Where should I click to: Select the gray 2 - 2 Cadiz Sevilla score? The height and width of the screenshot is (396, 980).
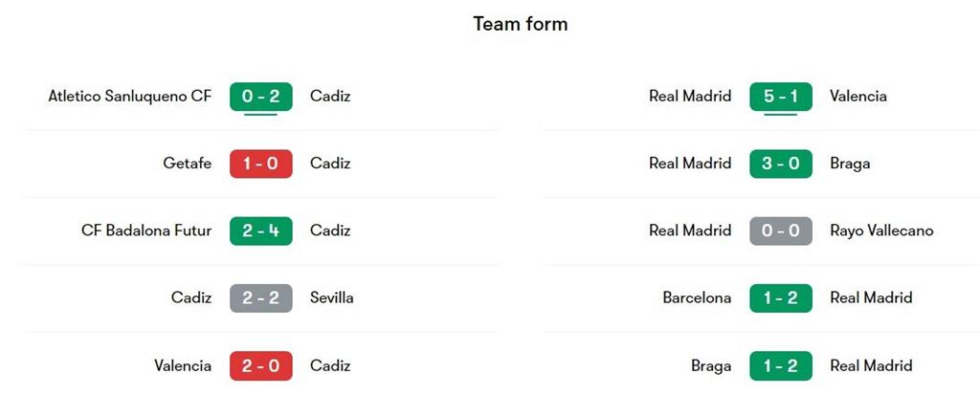click(x=260, y=297)
